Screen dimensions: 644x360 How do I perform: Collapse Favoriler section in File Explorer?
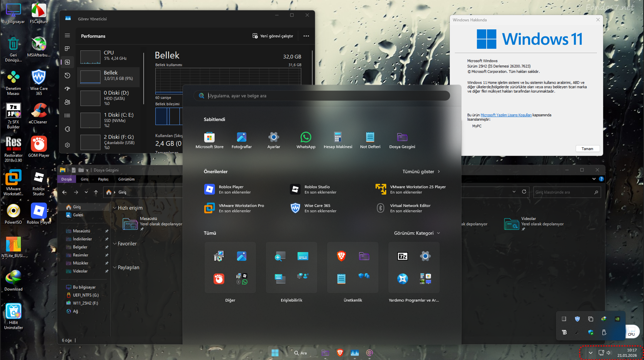point(115,244)
